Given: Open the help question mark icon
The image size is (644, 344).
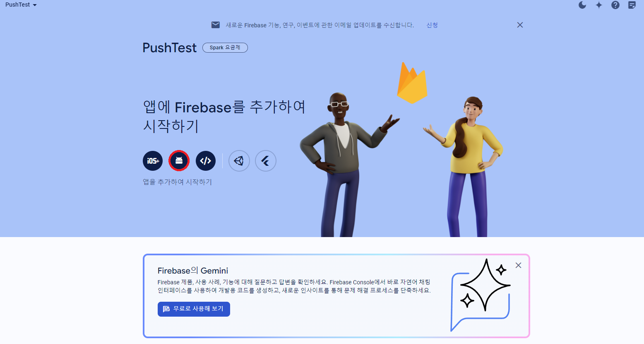Looking at the screenshot, I should (615, 5).
